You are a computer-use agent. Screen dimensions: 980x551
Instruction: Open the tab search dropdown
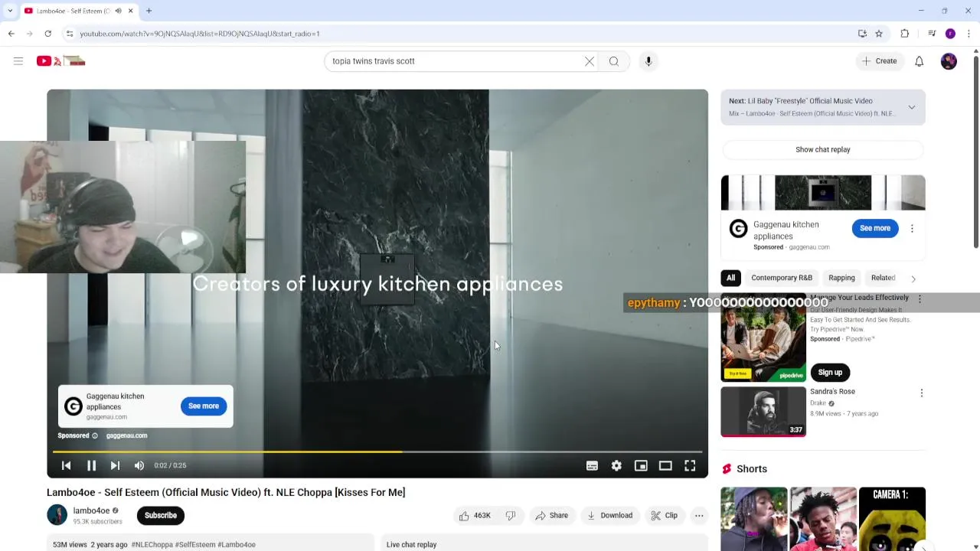(x=10, y=11)
